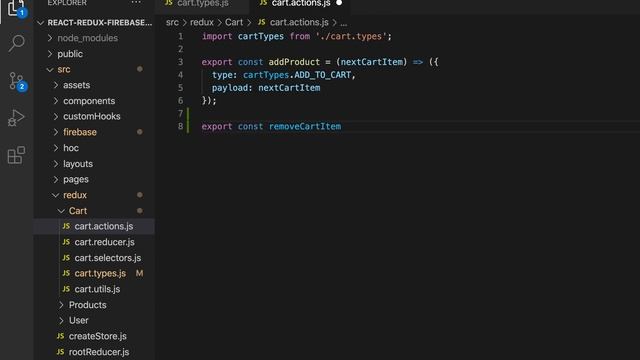Click './cart.types' import string
The height and width of the screenshot is (360, 640).
[x=351, y=36]
